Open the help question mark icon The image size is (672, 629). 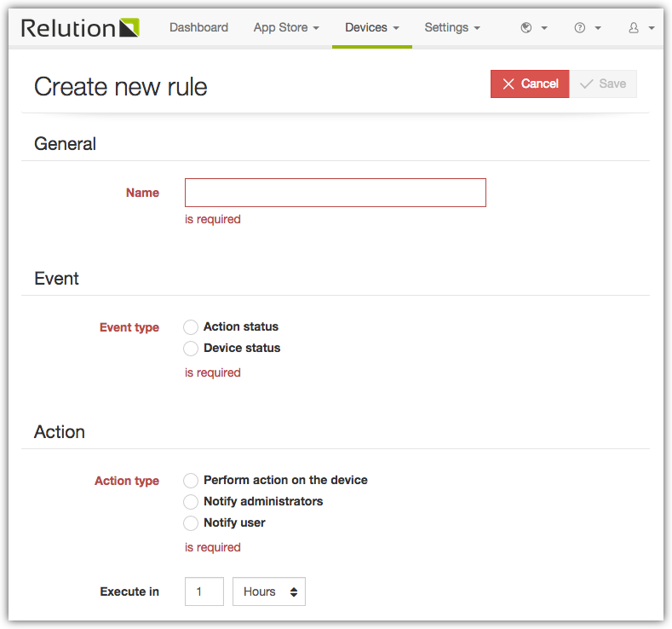coord(579,28)
